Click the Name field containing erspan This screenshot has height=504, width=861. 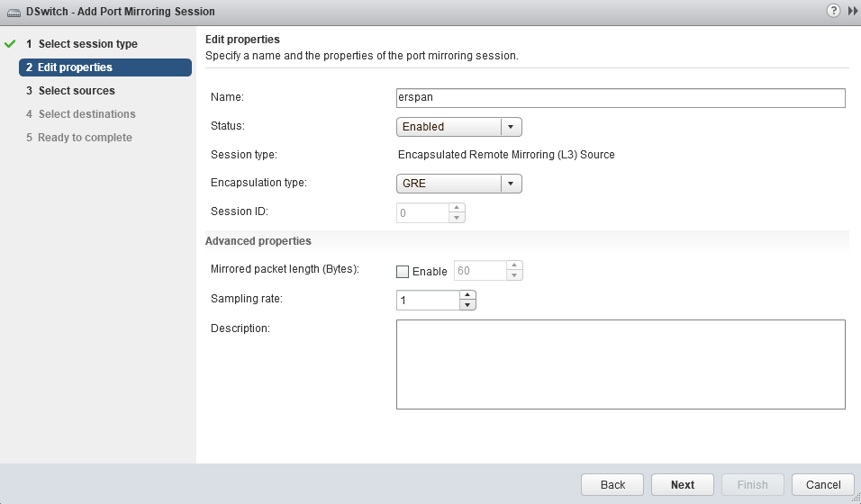pos(620,98)
